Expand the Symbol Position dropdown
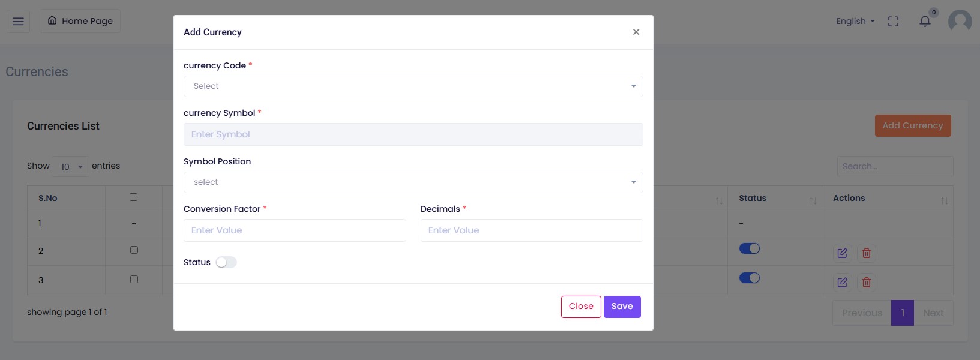The image size is (980, 360). pos(413,182)
